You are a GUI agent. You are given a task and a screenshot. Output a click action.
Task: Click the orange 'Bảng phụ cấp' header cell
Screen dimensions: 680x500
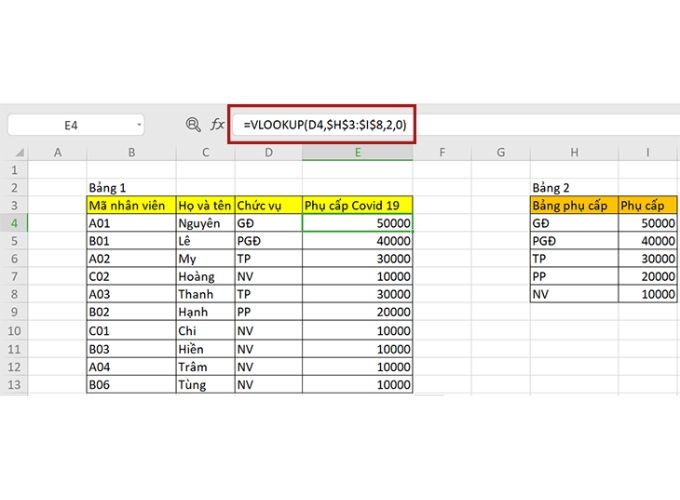[x=573, y=205]
